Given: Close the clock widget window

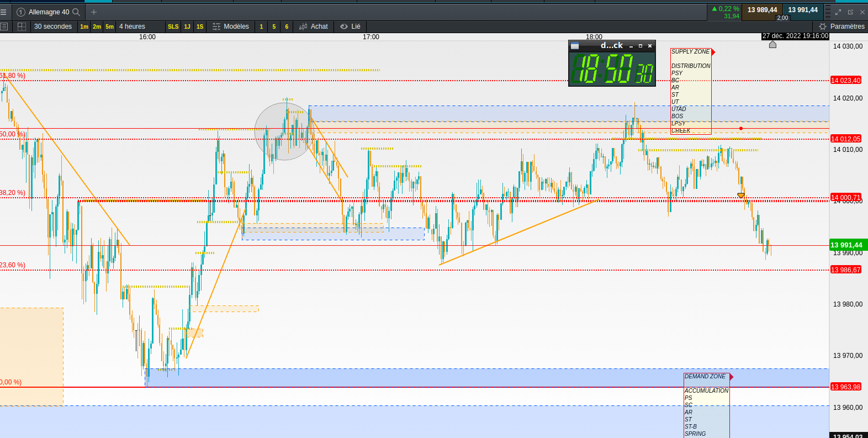Looking at the screenshot, I should (x=650, y=46).
